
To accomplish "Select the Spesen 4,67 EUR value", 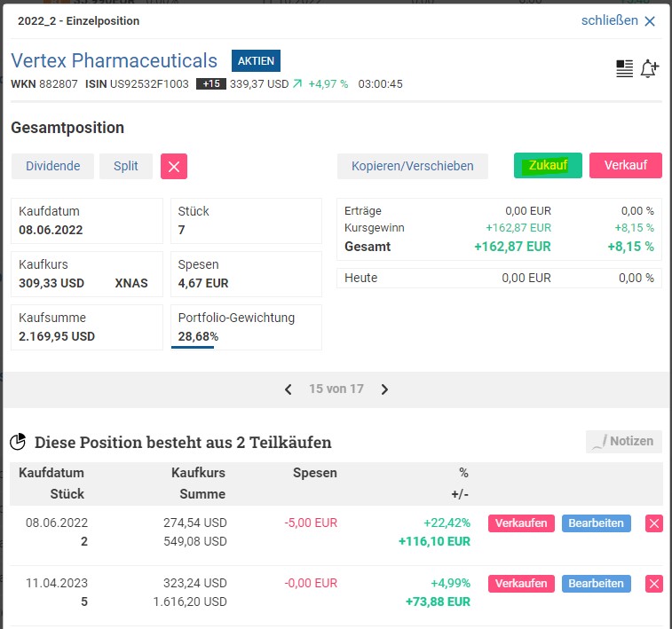I will 203,283.
